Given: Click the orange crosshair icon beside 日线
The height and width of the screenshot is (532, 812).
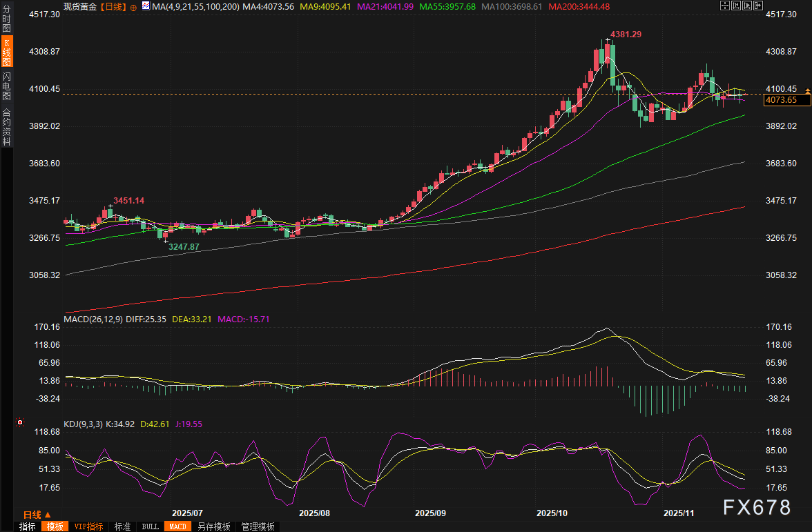Looking at the screenshot, I should pos(133,7).
